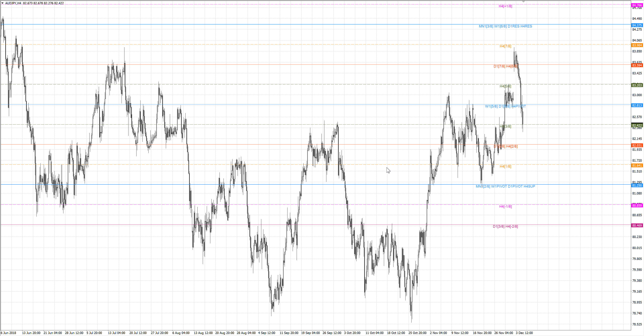Click the 84.375 blue price tag
This screenshot has width=644, height=336.
pyautogui.click(x=637, y=25)
